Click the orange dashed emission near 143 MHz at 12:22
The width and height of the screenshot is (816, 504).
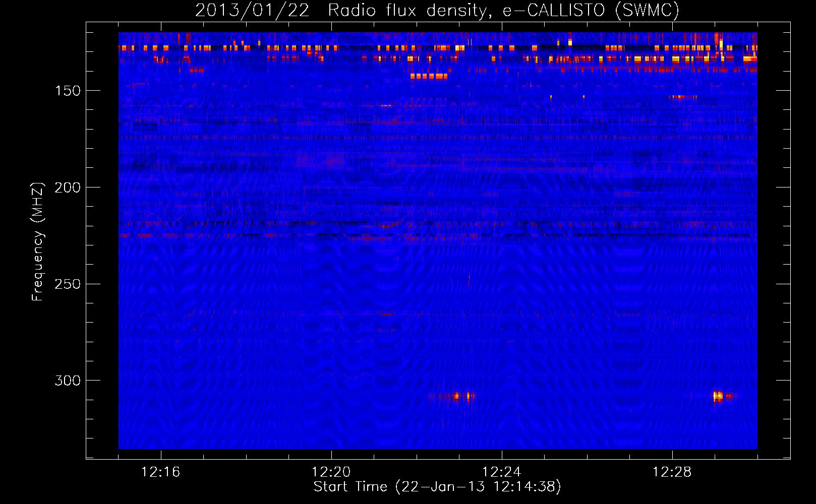coord(429,76)
